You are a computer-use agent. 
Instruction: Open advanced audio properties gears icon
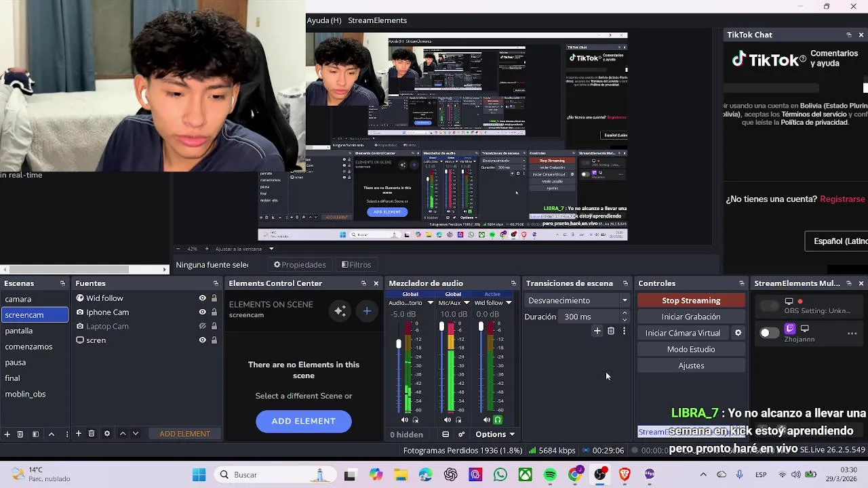tap(461, 434)
